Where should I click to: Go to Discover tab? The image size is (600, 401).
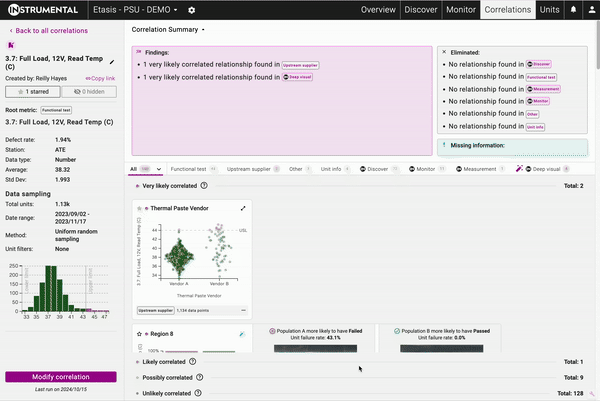pyautogui.click(x=421, y=10)
